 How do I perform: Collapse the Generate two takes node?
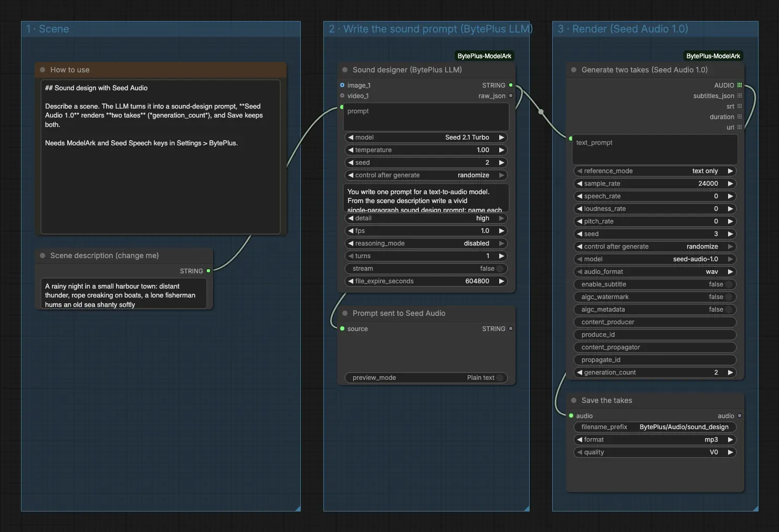tap(574, 70)
